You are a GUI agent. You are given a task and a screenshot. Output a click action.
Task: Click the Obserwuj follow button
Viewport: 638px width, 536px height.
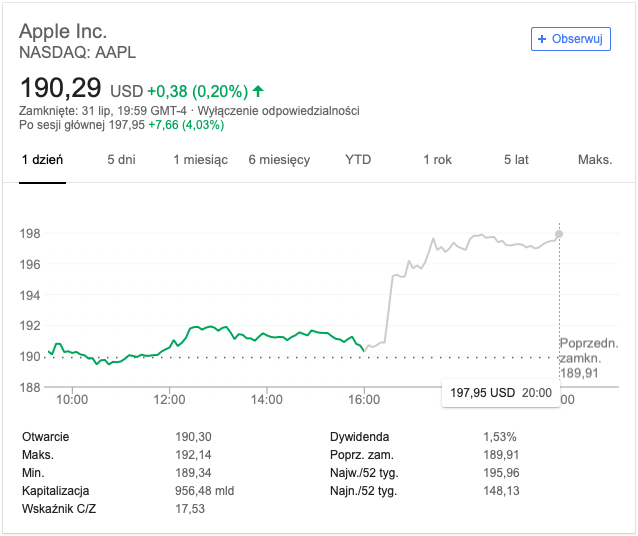coord(570,39)
